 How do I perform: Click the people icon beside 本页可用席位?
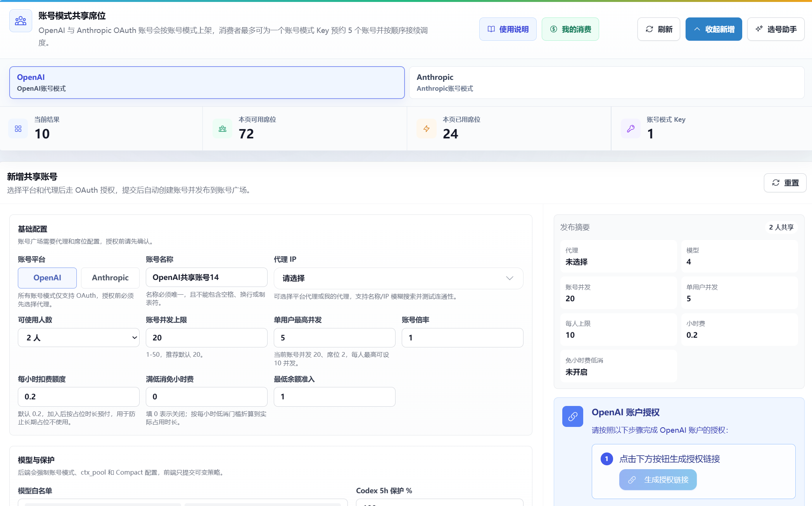click(223, 129)
